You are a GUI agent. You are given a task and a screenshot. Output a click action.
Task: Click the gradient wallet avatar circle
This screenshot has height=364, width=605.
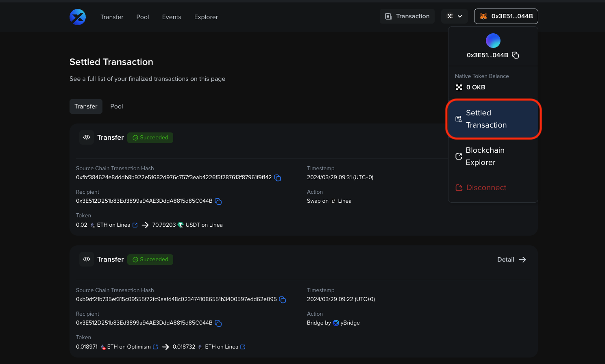point(493,40)
